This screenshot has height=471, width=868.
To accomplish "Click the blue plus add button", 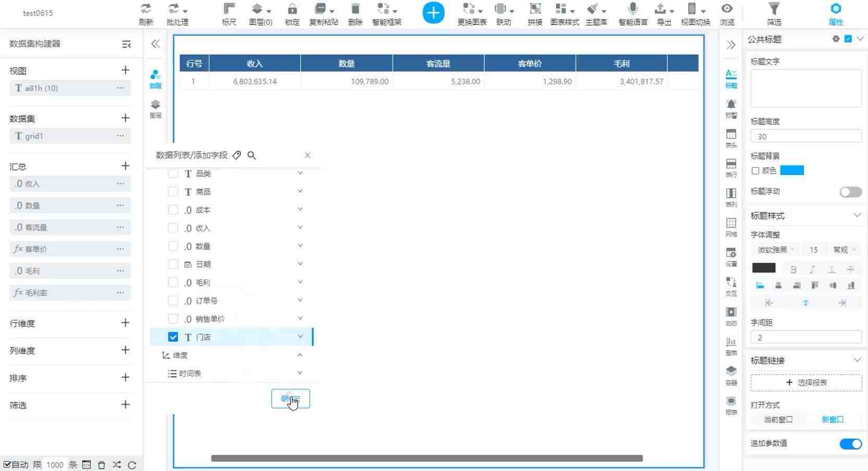I will point(433,13).
